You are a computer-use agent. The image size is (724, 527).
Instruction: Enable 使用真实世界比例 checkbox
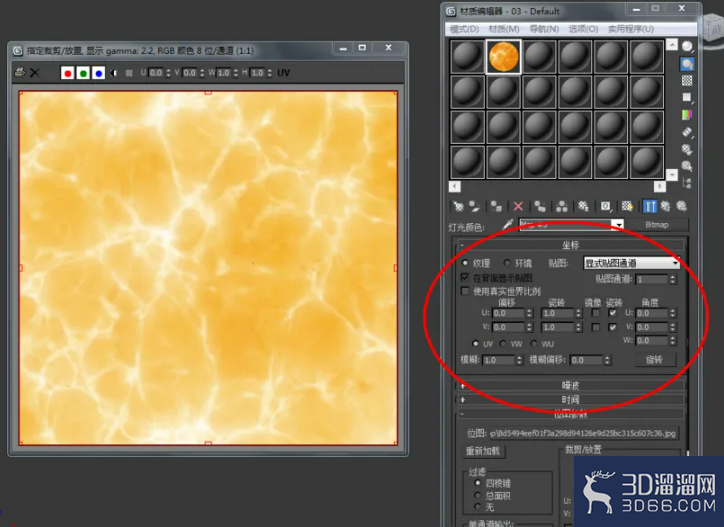click(465, 291)
